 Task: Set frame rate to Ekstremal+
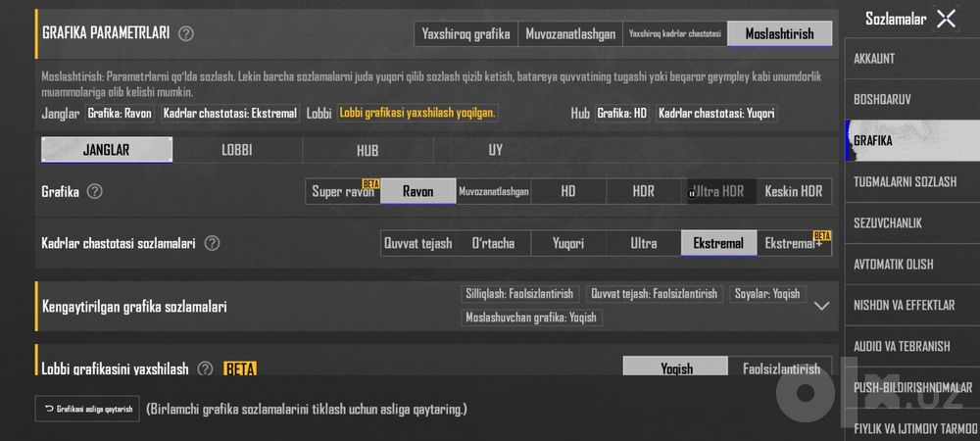[x=794, y=243]
